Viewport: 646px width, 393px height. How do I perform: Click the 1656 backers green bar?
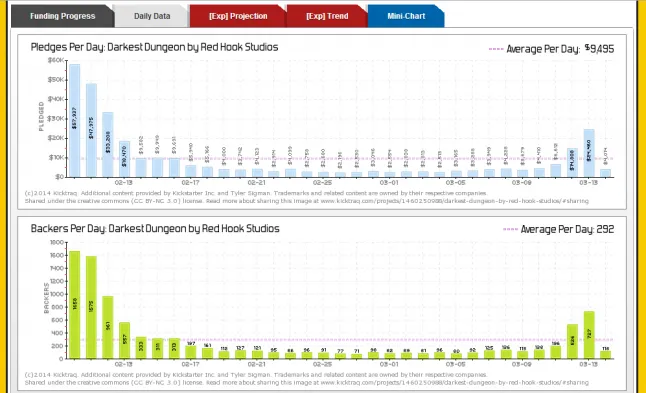click(74, 305)
